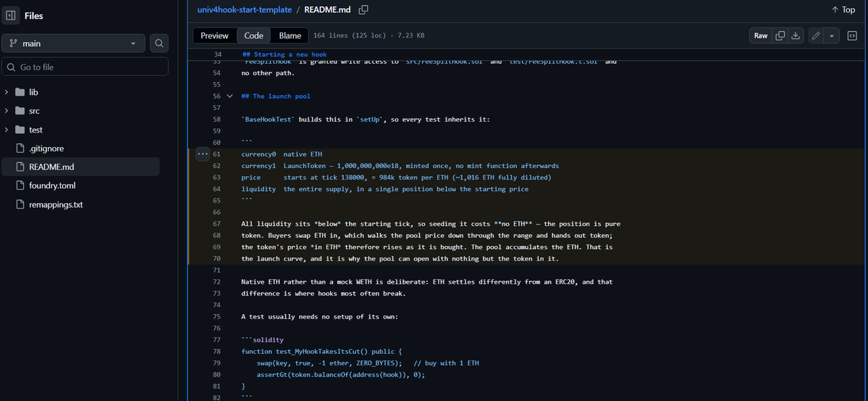Click the 'Files' panel heading
This screenshot has width=868, height=401.
coord(34,16)
